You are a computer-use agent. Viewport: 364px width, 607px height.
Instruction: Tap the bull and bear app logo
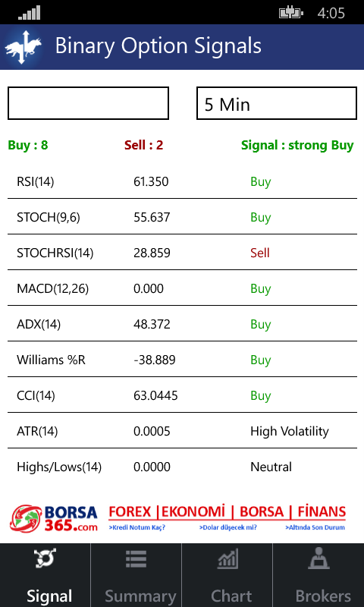pyautogui.click(x=24, y=47)
